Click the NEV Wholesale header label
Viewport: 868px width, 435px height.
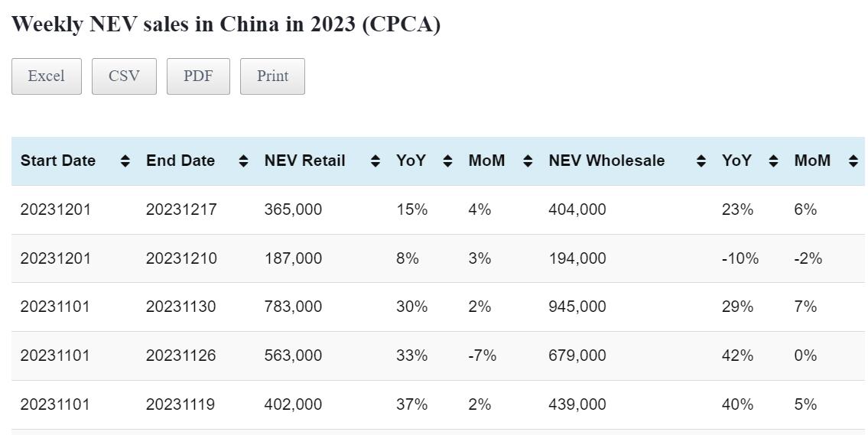point(606,161)
